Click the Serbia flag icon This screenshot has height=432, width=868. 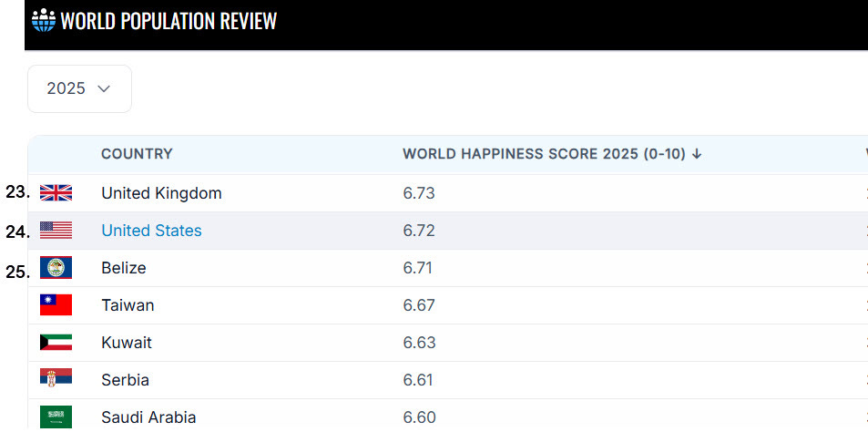click(56, 377)
